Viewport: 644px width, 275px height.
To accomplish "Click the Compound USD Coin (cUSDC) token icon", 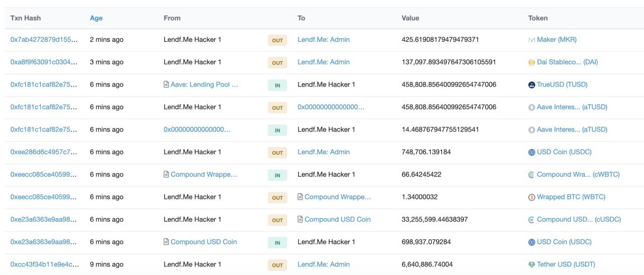I will (531, 220).
